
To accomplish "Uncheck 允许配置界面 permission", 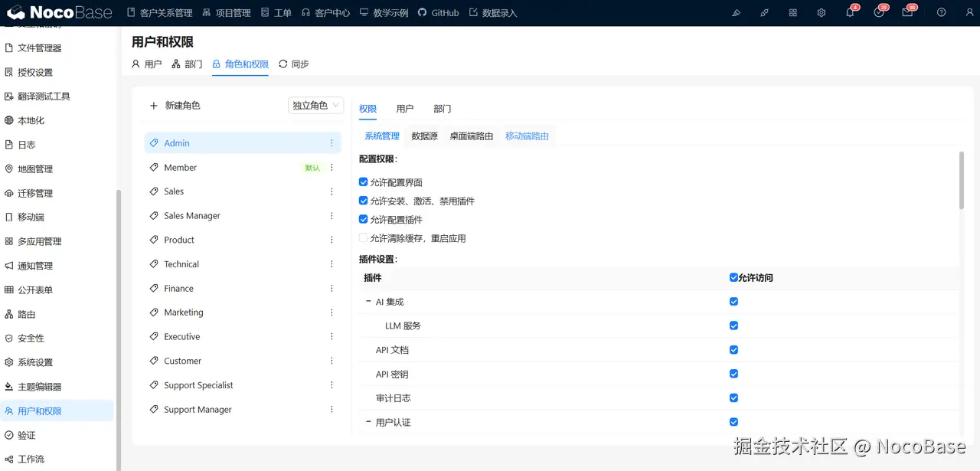I will (364, 182).
